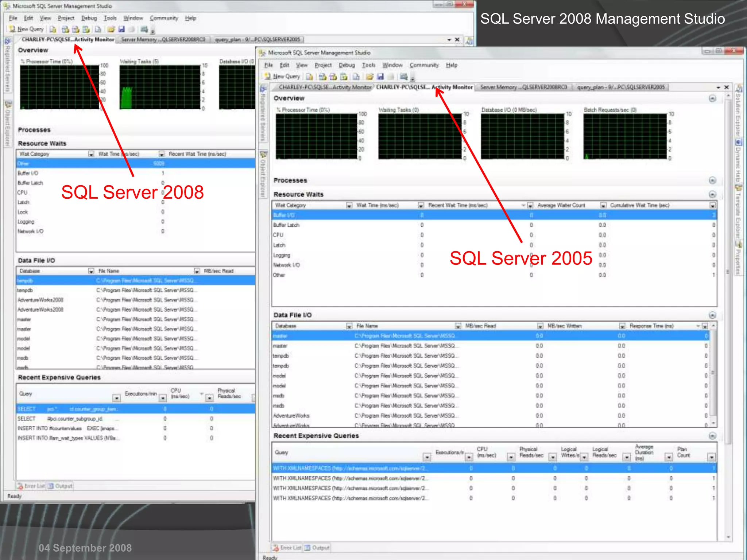This screenshot has height=560, width=747.
Task: Click Analysis Services MDX Query icon in front window
Action: click(x=322, y=77)
